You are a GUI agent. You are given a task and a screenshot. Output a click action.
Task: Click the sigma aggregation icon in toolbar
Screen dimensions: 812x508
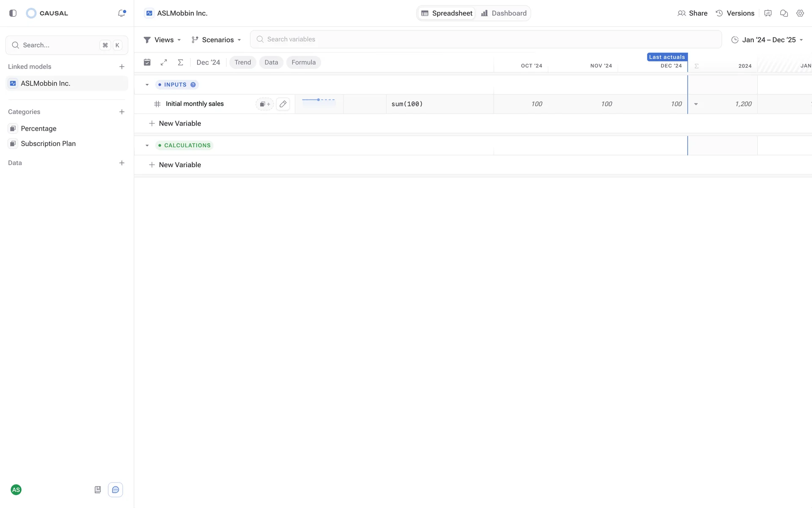coord(180,62)
